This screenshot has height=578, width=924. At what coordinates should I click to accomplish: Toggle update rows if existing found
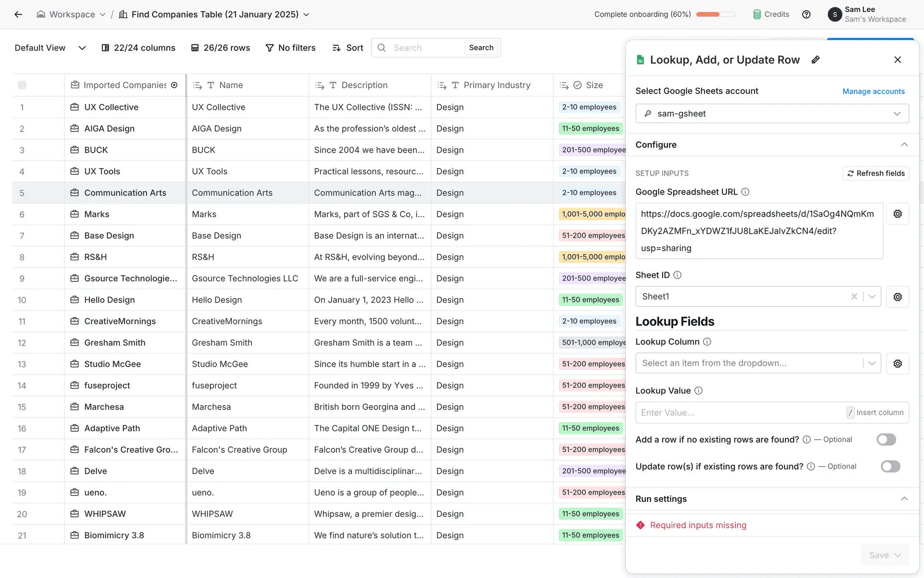pyautogui.click(x=890, y=466)
